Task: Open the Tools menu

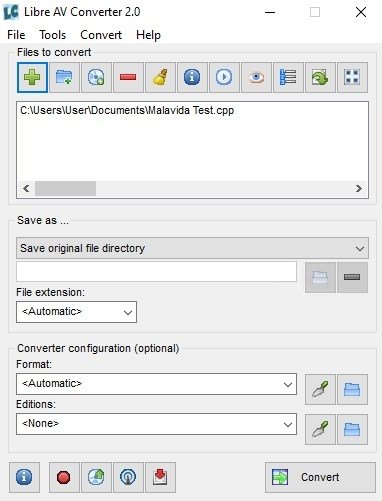Action: [x=53, y=35]
